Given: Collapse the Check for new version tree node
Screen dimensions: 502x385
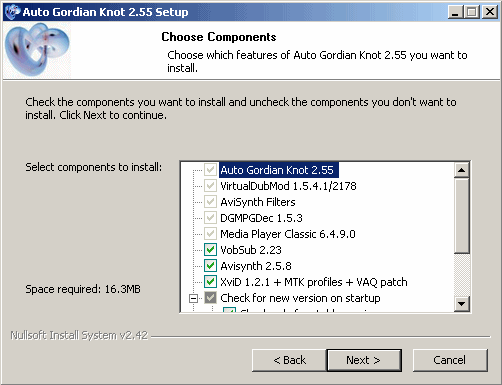Looking at the screenshot, I should [x=193, y=298].
